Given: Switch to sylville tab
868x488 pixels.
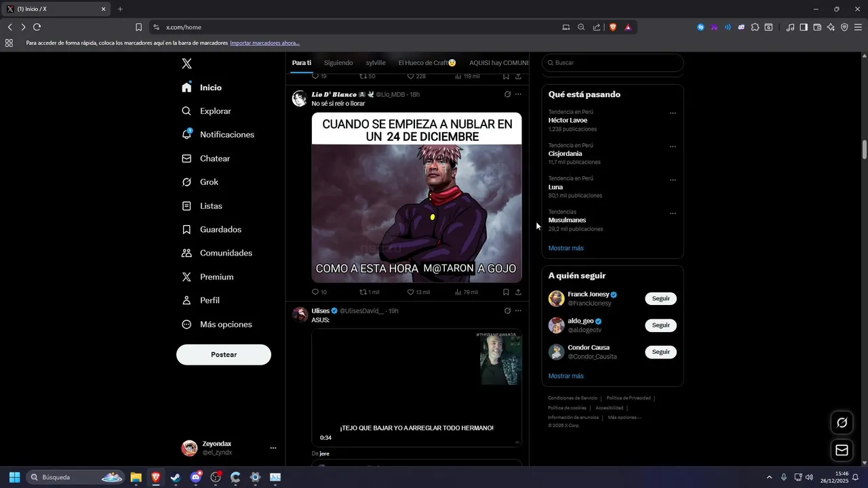Looking at the screenshot, I should pos(376,63).
